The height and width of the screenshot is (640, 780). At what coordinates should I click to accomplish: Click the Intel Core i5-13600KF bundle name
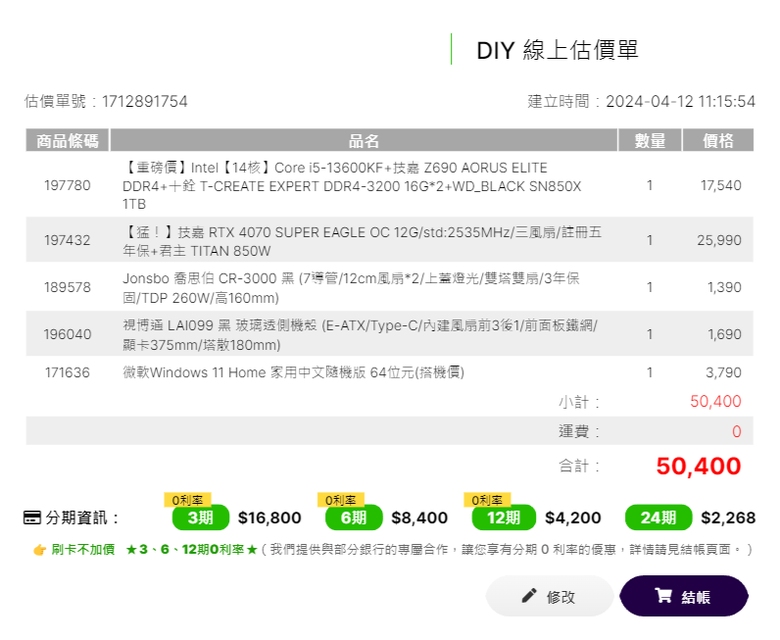(x=352, y=185)
